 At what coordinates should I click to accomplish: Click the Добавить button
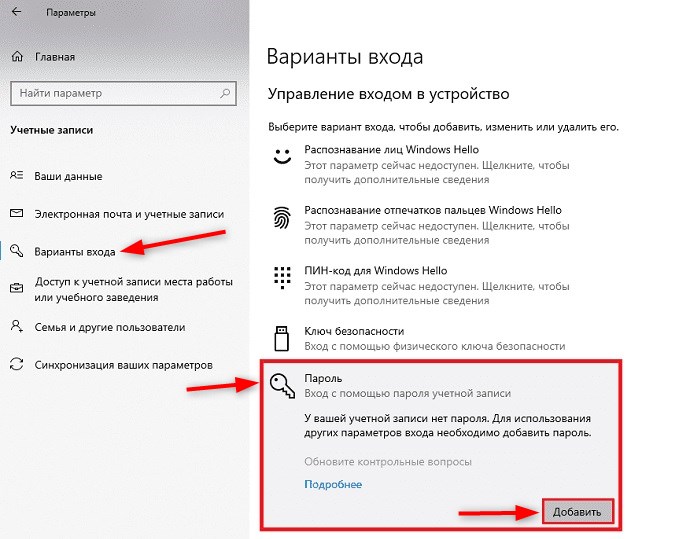577,511
